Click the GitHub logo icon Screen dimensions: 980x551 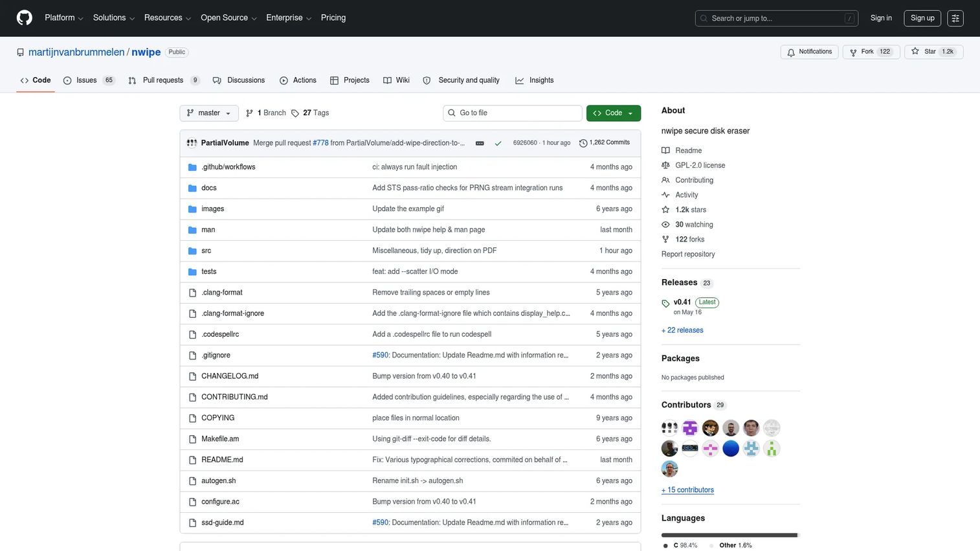coord(25,18)
